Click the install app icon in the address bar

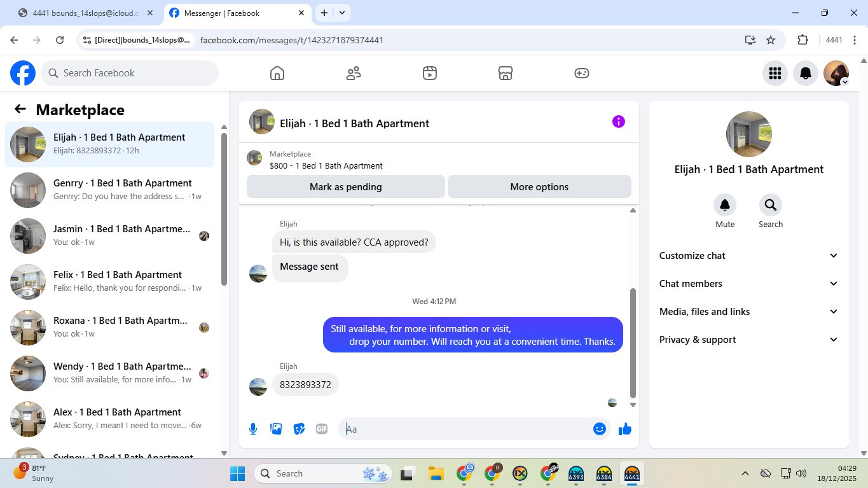pyautogui.click(x=750, y=40)
